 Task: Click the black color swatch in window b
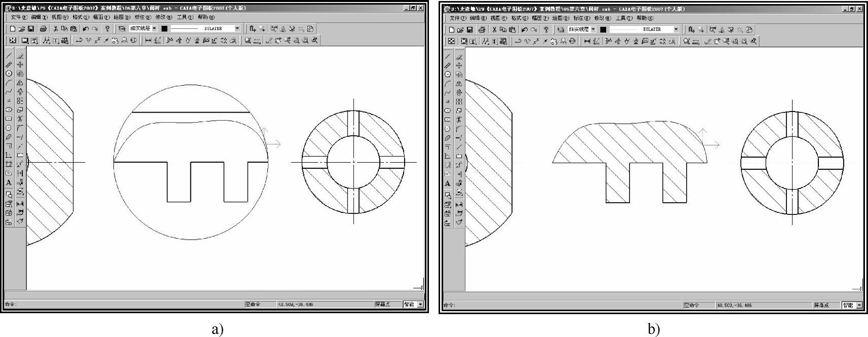(x=603, y=29)
